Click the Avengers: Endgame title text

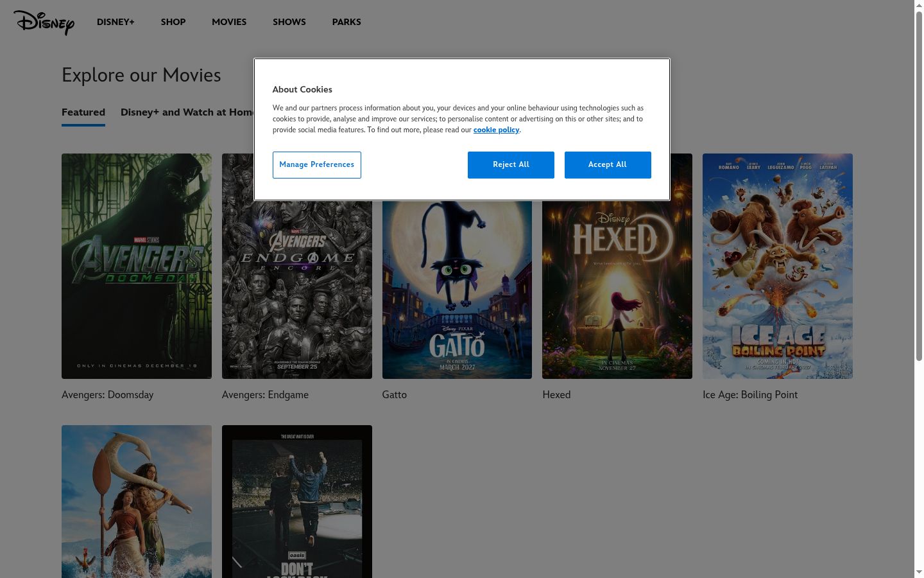265,395
